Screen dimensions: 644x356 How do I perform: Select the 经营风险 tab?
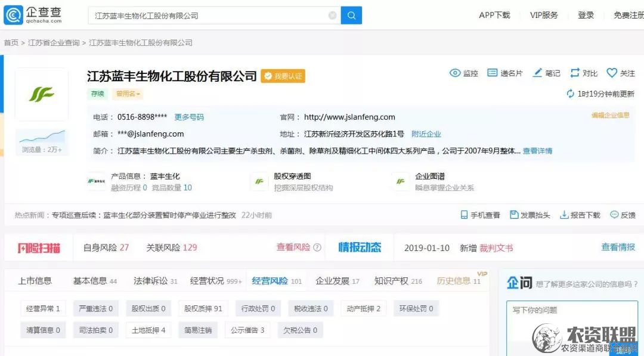(x=277, y=281)
